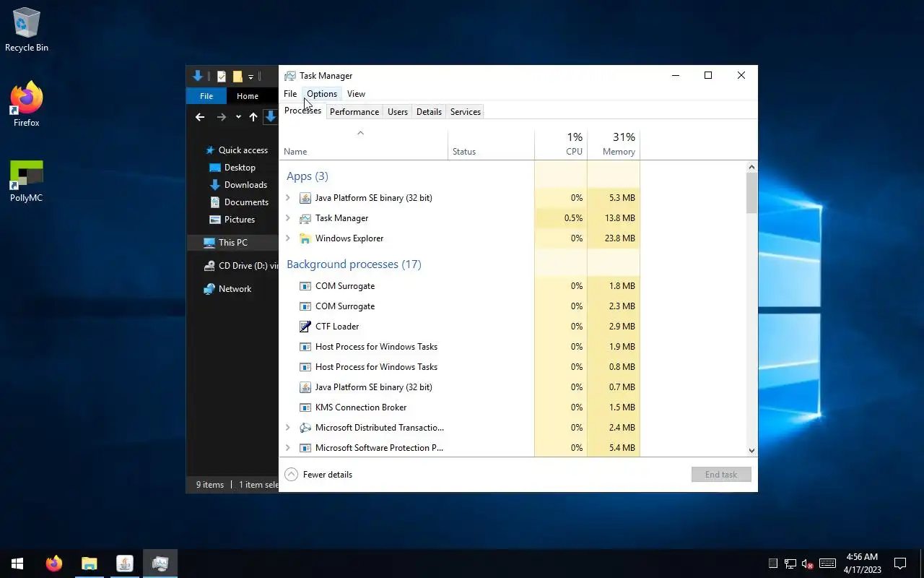The width and height of the screenshot is (924, 578).
Task: Select Desktop in Explorer sidebar
Action: [232, 168]
